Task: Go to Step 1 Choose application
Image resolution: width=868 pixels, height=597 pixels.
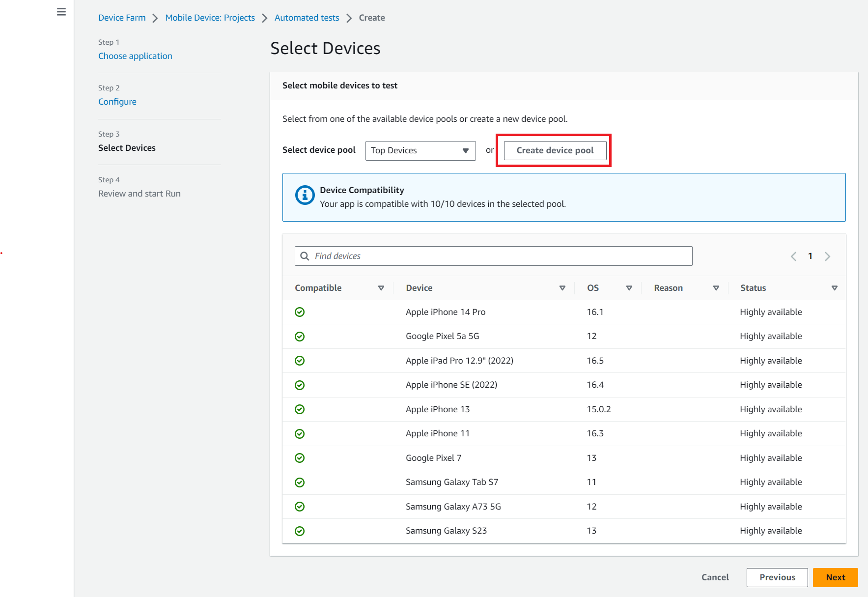Action: pyautogui.click(x=135, y=56)
